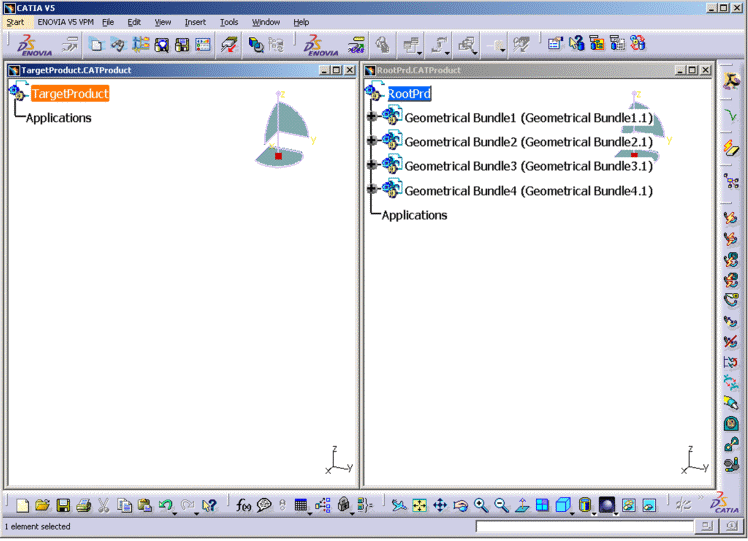Open the Insert menu
The width and height of the screenshot is (748, 541).
point(195,22)
